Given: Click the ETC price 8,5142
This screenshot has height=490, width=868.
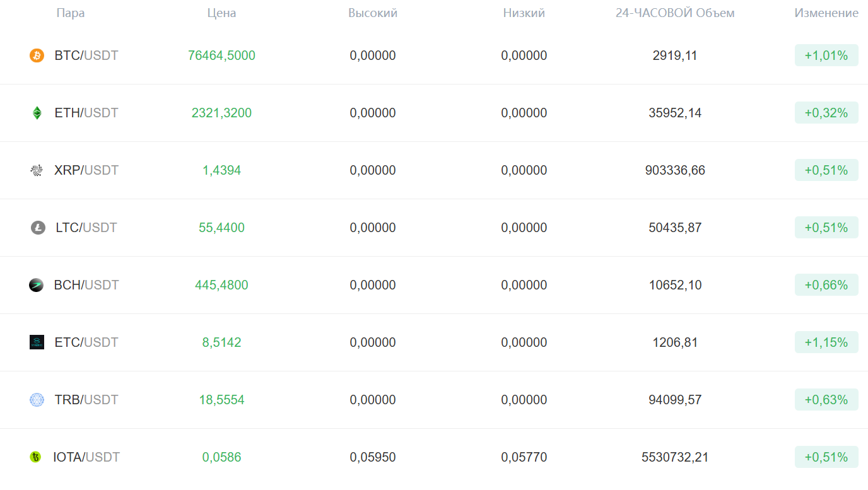Looking at the screenshot, I should click(221, 342).
